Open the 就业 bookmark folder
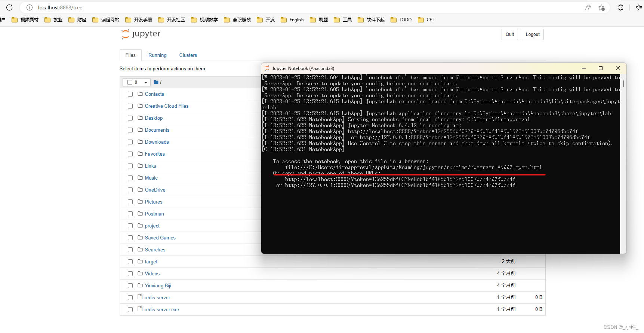The width and height of the screenshot is (644, 333). click(53, 20)
